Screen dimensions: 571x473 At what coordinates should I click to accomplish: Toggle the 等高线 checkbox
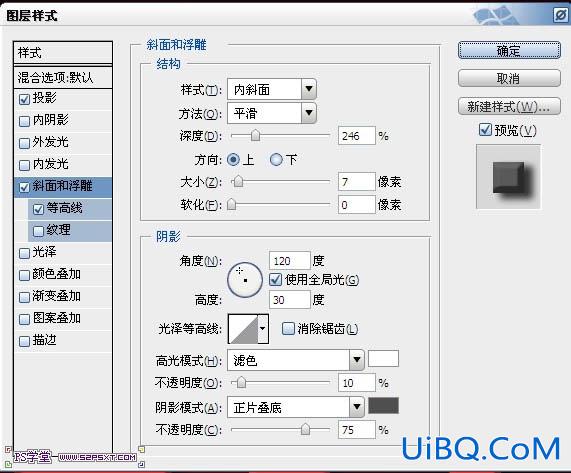point(38,209)
